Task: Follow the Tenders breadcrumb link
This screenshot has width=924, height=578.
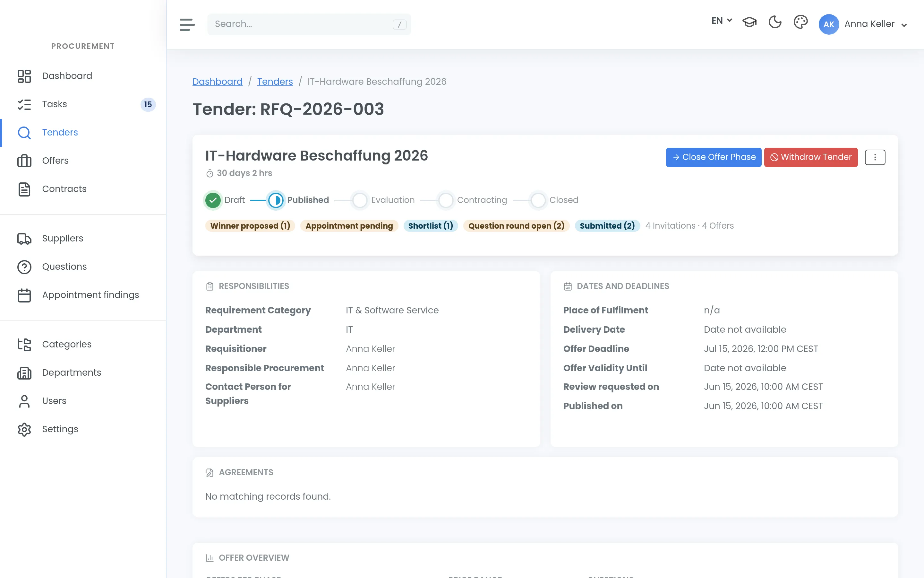Action: click(x=275, y=82)
